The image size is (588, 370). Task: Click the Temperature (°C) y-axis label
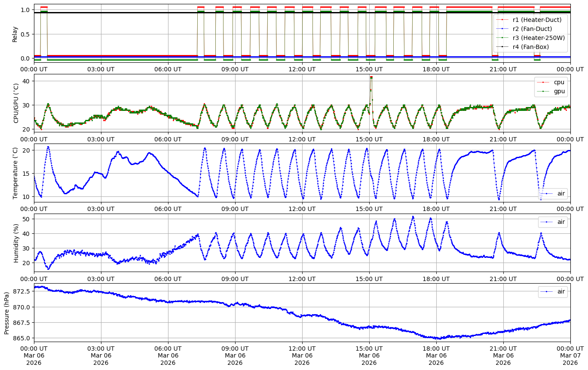click(15, 173)
